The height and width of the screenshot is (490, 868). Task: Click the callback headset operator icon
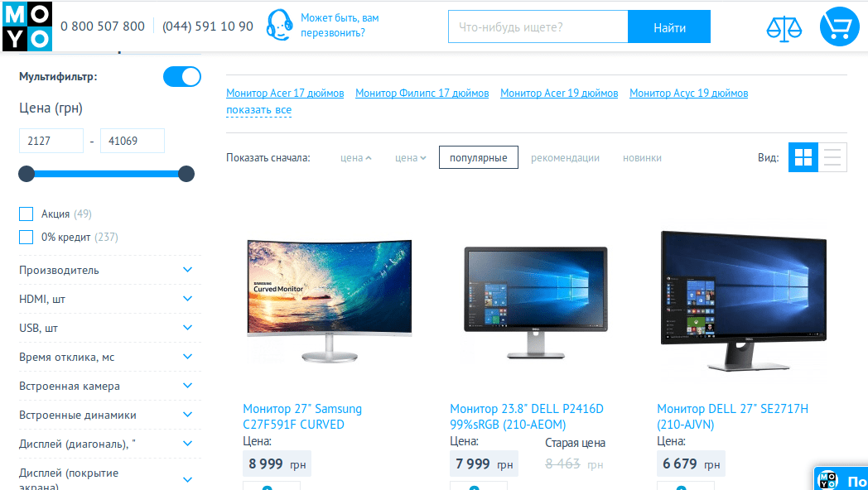280,25
